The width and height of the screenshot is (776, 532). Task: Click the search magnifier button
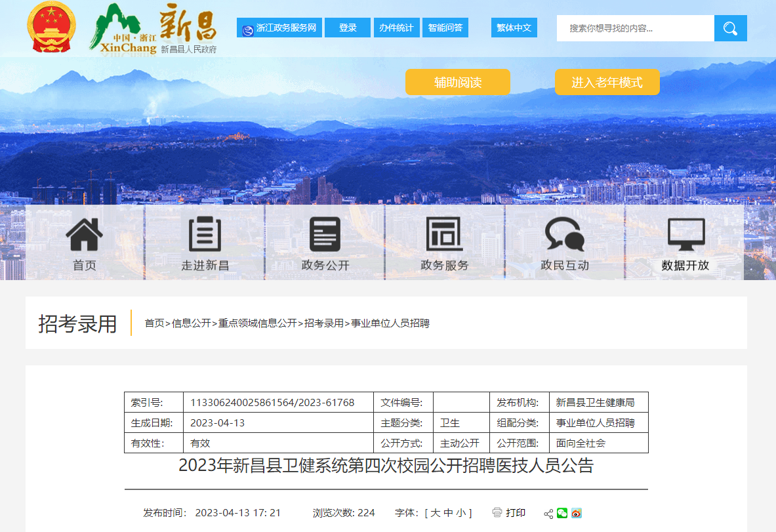coord(730,28)
